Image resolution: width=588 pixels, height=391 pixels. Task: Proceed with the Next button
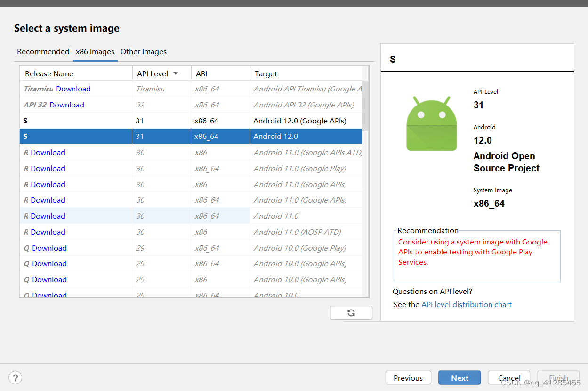coord(459,378)
